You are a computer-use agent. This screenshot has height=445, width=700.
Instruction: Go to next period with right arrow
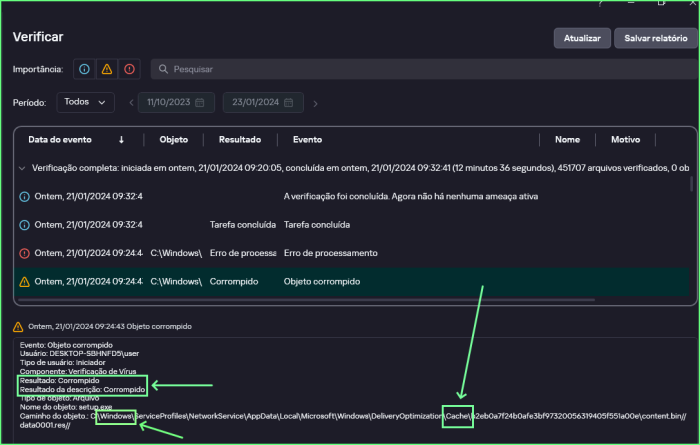pos(316,103)
